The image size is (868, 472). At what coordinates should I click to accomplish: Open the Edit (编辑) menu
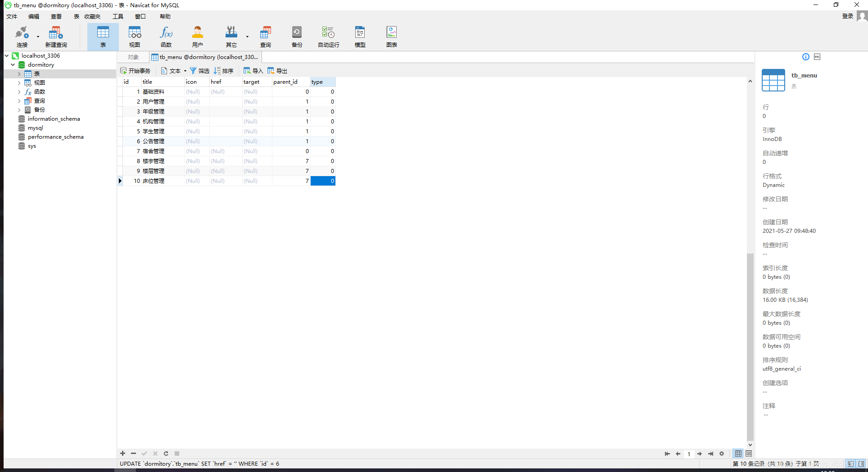34,16
